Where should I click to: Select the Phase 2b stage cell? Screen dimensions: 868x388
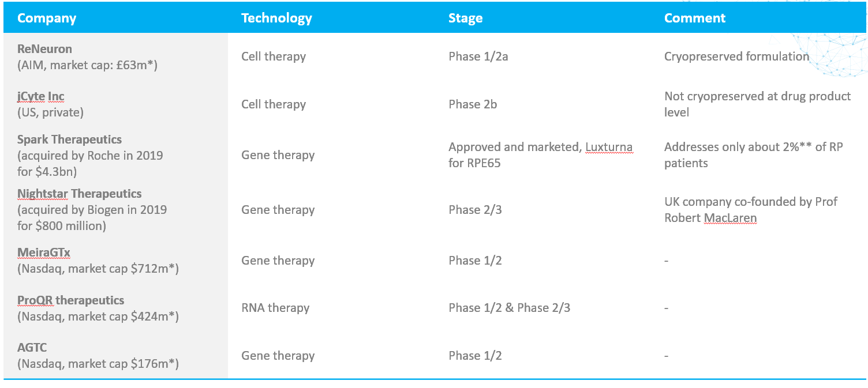[x=473, y=104]
